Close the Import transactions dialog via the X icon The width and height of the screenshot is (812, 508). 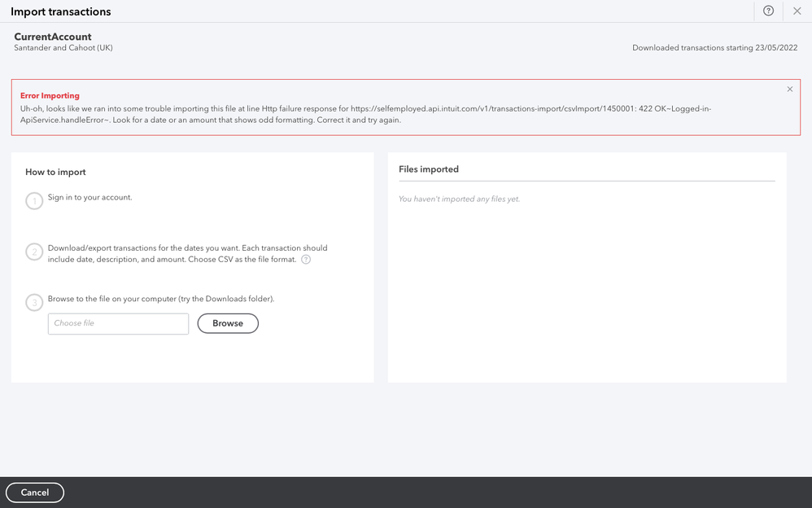pyautogui.click(x=797, y=11)
